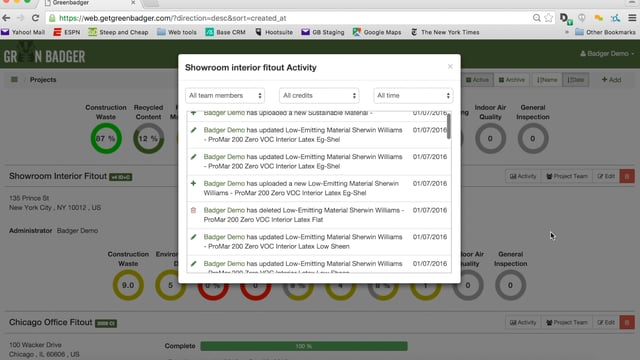Open the Chrome hamburger menu
Viewport: 640px width, 360px height.
click(632, 18)
